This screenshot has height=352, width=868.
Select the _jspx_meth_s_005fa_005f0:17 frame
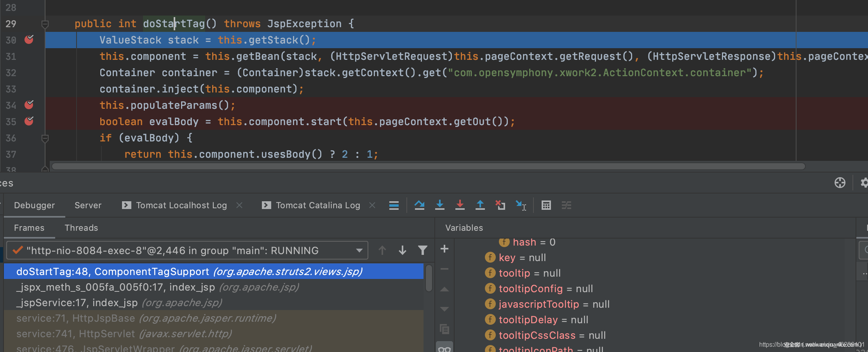point(214,287)
